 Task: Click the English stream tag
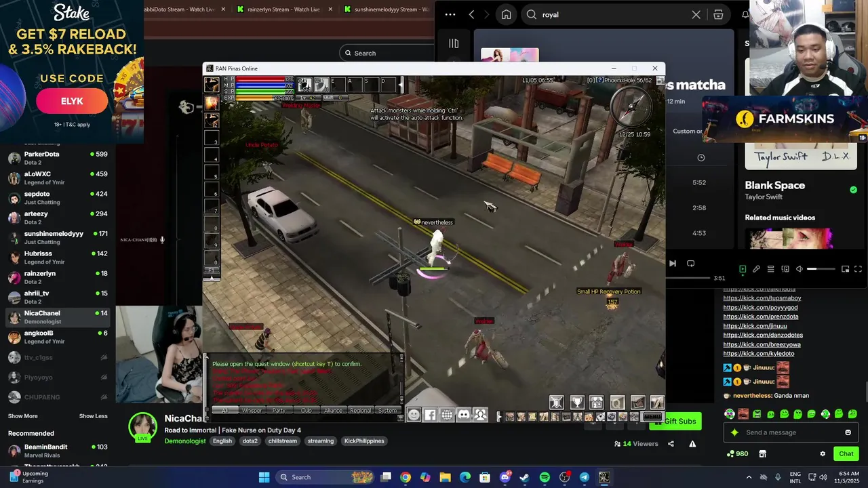click(222, 441)
